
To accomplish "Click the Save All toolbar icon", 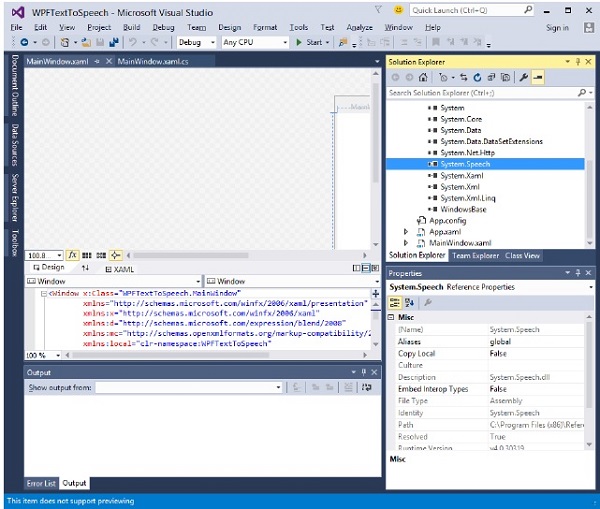I will [x=116, y=43].
